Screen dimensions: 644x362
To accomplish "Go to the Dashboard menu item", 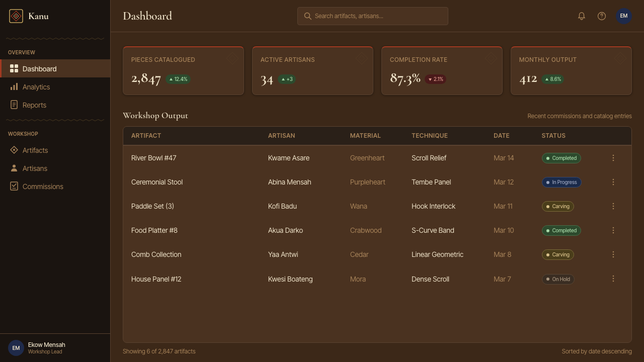I will pyautogui.click(x=55, y=68).
